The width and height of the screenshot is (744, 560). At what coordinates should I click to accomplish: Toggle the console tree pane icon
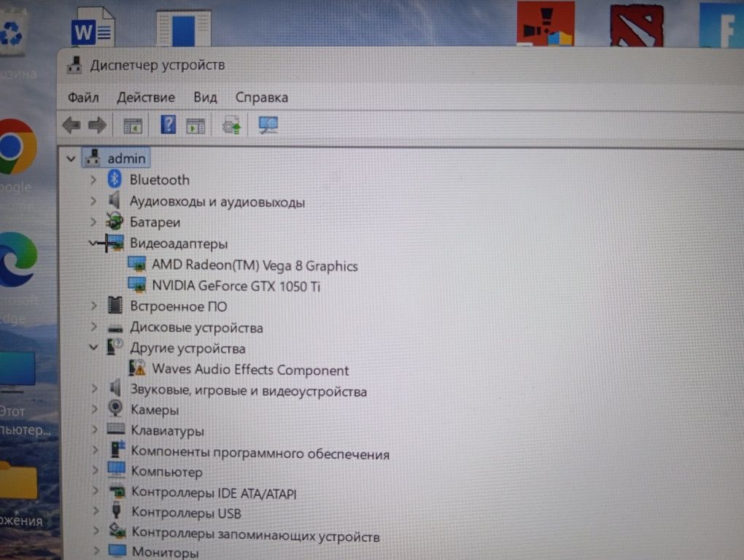coord(133,125)
